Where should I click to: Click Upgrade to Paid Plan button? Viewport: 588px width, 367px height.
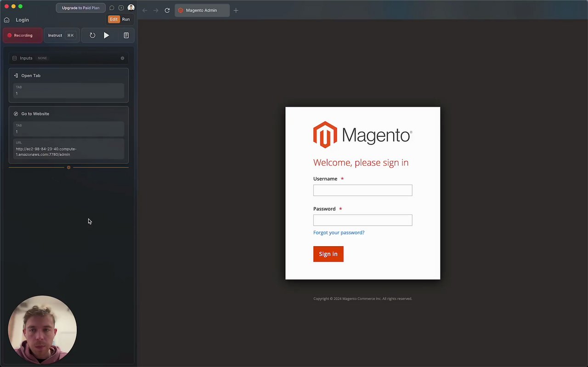tap(81, 8)
